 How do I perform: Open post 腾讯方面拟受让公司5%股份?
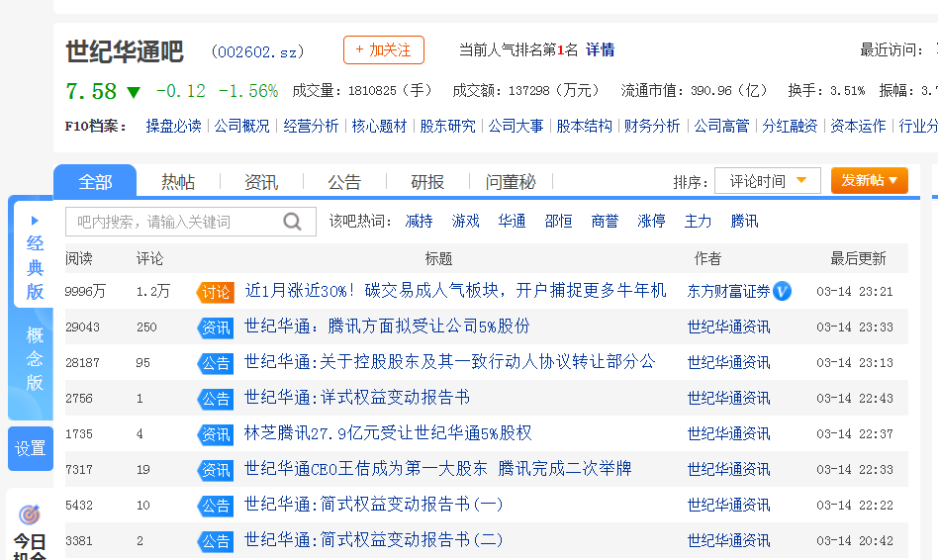click(x=387, y=327)
